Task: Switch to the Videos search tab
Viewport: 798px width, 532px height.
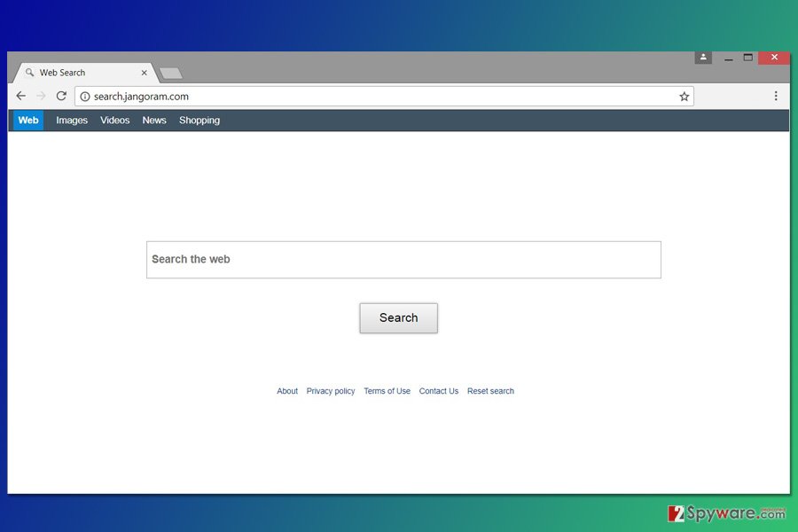Action: point(114,120)
